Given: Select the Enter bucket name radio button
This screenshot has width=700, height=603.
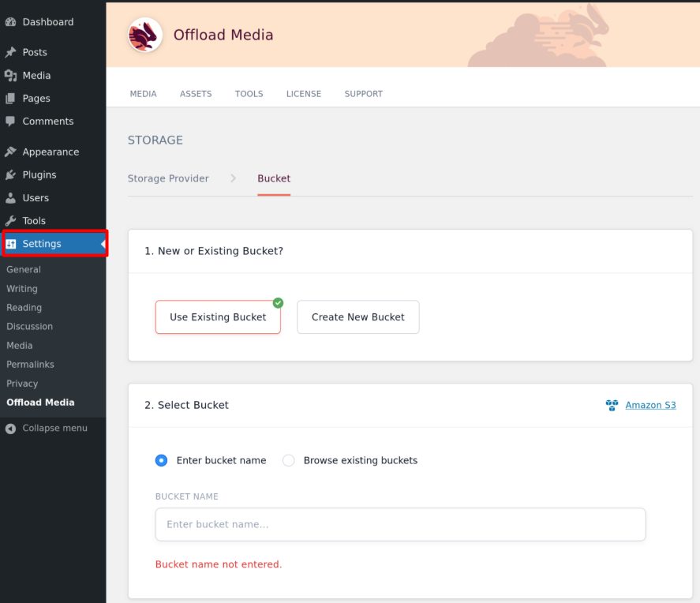Looking at the screenshot, I should pos(161,460).
